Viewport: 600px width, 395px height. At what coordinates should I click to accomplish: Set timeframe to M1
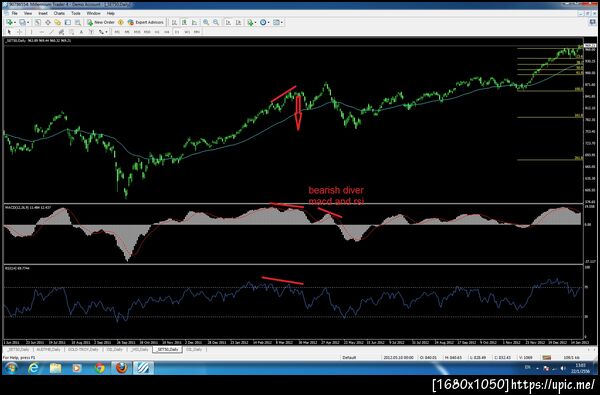117,32
